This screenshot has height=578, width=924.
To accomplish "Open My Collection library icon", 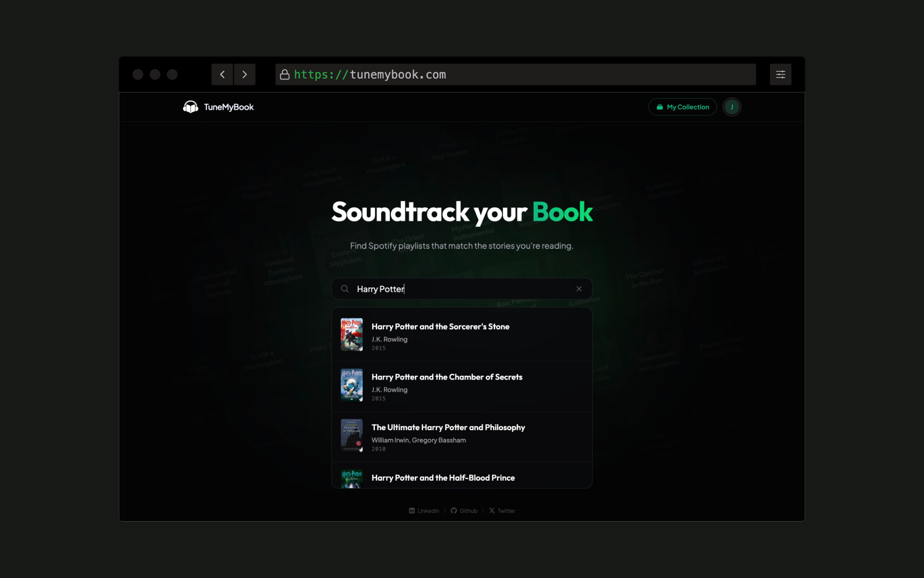I will 659,106.
